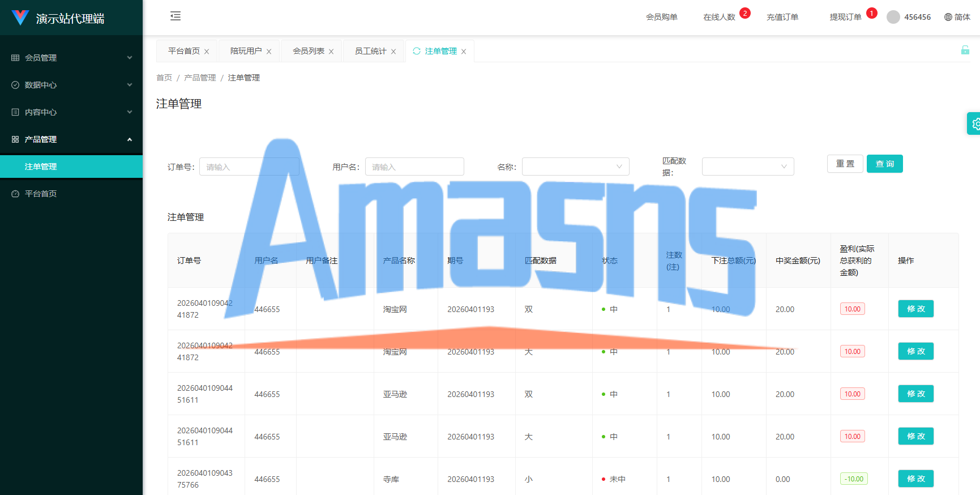Click the 会员管理 grid icon in the sidebar

[x=15, y=58]
